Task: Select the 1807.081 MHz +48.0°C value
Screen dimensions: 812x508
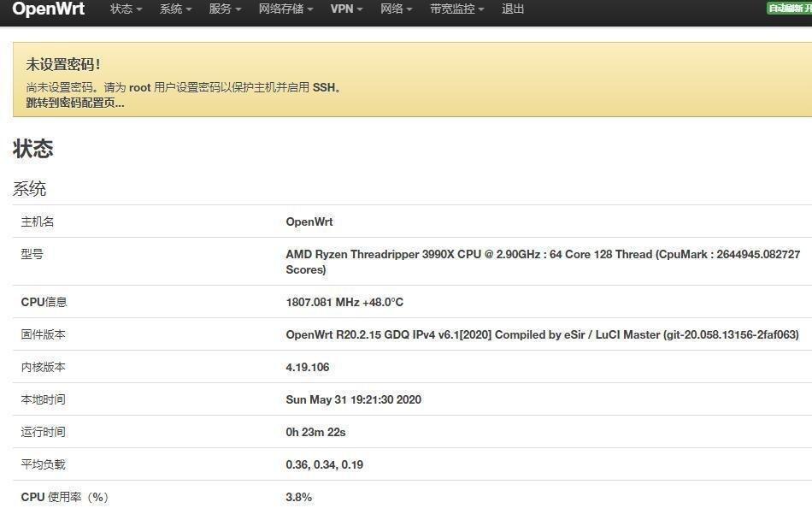Action: (344, 302)
